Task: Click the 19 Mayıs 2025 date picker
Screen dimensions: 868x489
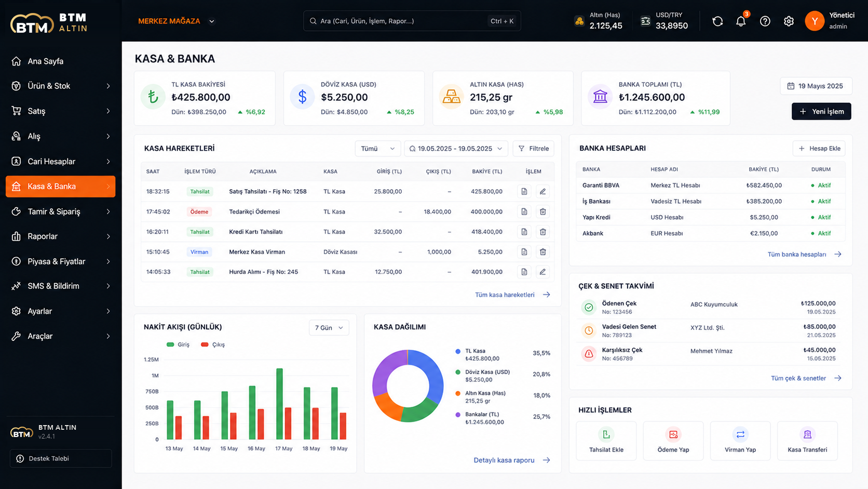Action: tap(816, 86)
